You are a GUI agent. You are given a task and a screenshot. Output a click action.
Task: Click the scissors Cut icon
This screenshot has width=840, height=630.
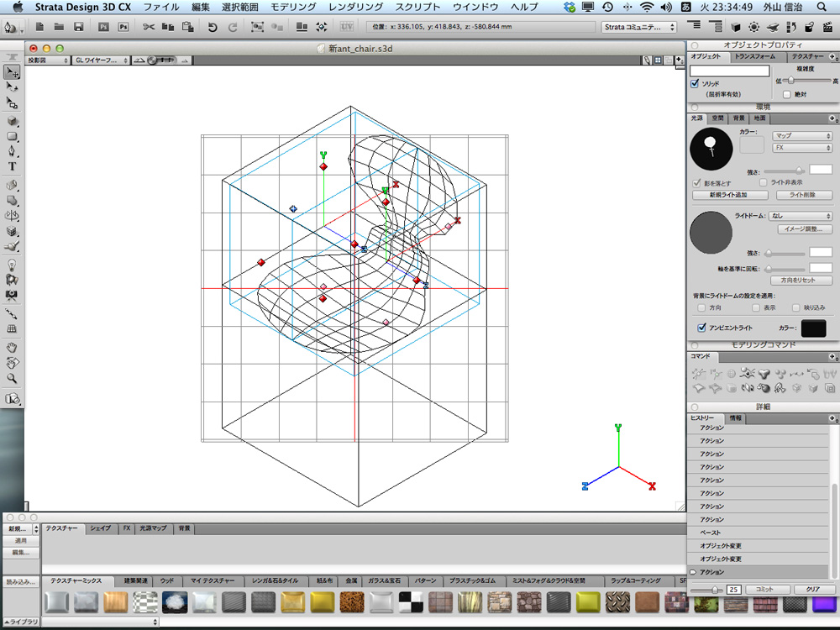149,27
